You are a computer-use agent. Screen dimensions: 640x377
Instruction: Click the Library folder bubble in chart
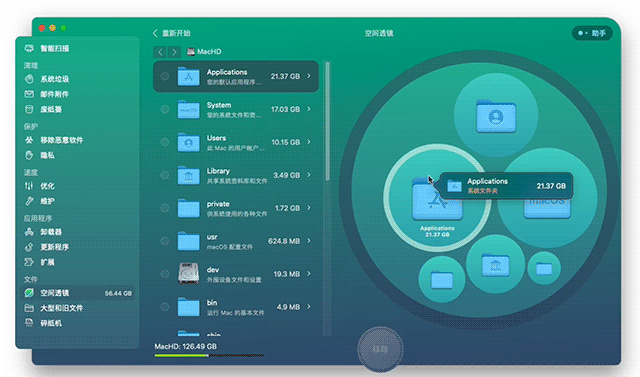pos(496,264)
